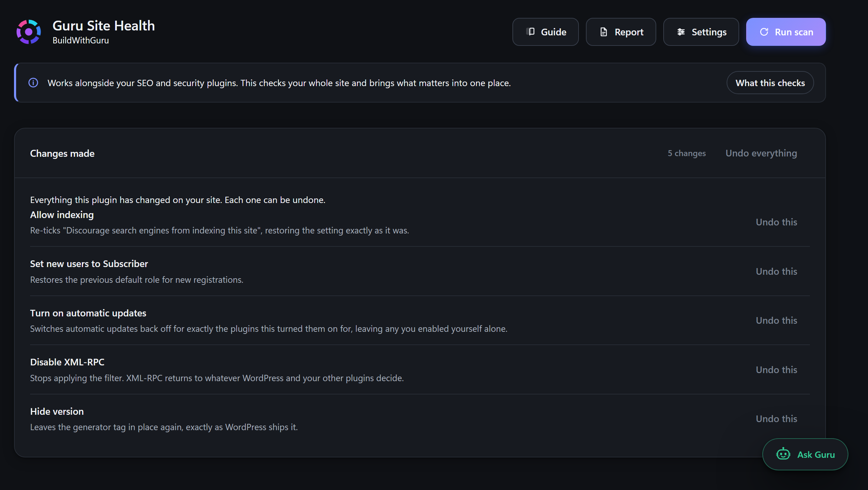Click the document icon in the Report button
Image resolution: width=868 pixels, height=490 pixels.
pyautogui.click(x=604, y=32)
